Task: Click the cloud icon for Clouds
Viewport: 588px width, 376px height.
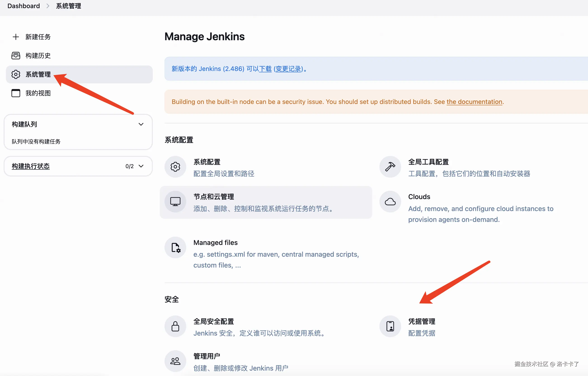Action: pos(390,202)
